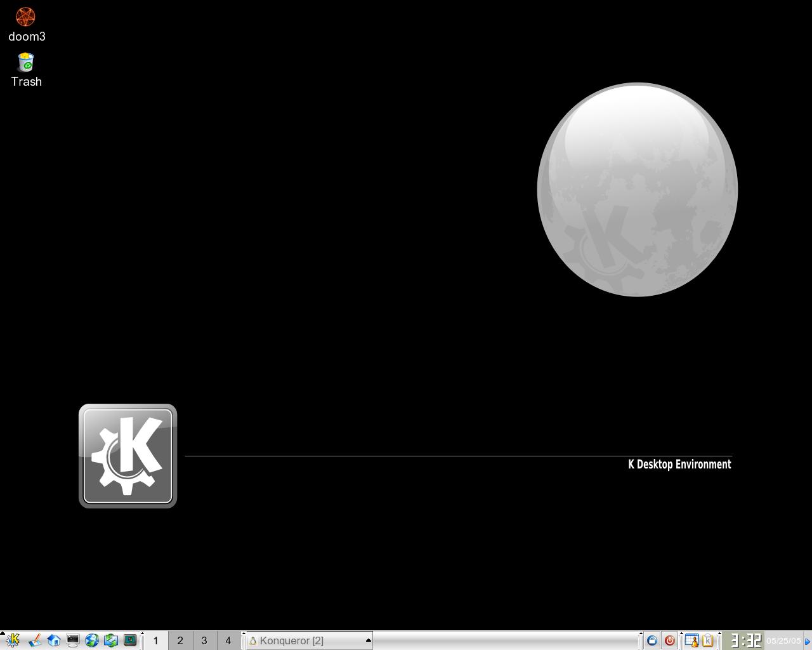Click the green arrows globe panel icon
Image resolution: width=812 pixels, height=650 pixels.
point(111,640)
